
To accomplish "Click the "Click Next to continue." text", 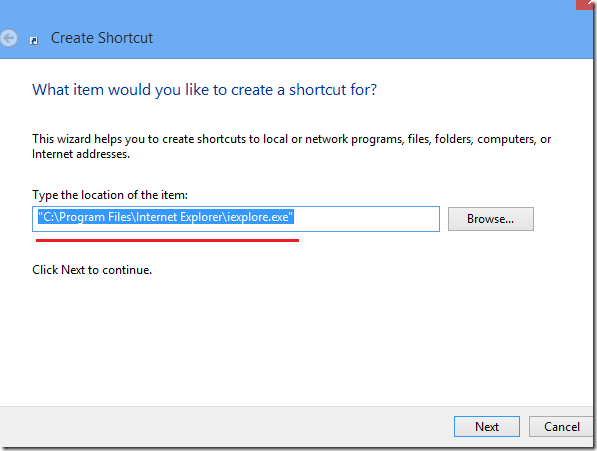I will tap(92, 270).
